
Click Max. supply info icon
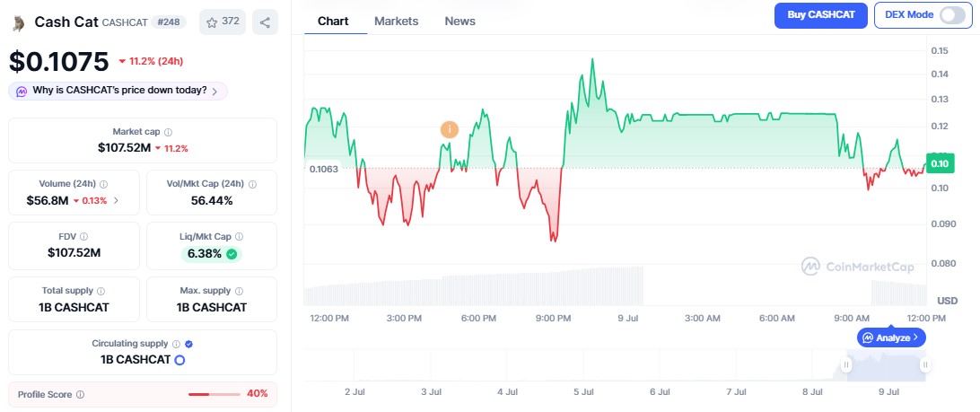click(239, 291)
